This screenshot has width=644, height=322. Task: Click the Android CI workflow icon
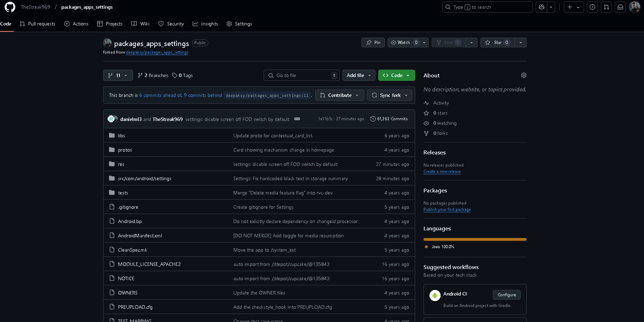[x=435, y=296]
